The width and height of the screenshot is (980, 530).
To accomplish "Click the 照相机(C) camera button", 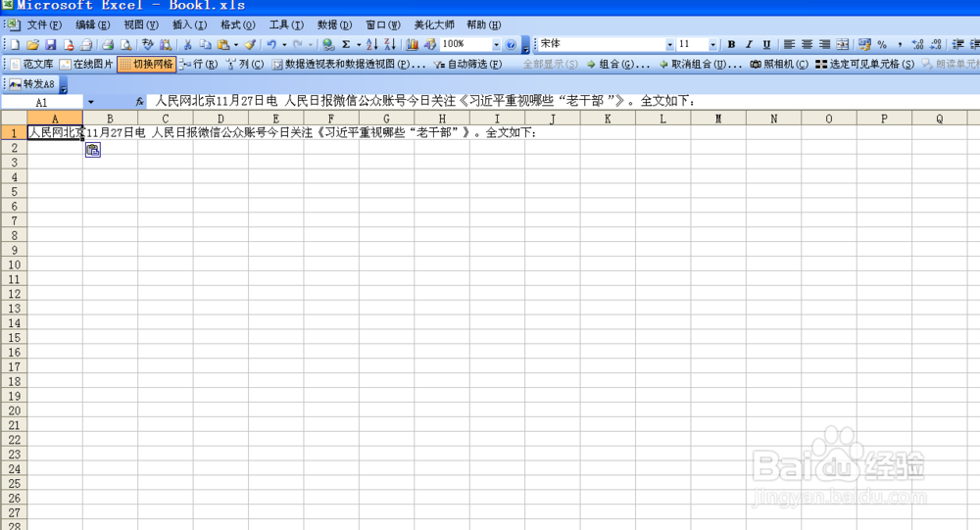I will [x=779, y=65].
